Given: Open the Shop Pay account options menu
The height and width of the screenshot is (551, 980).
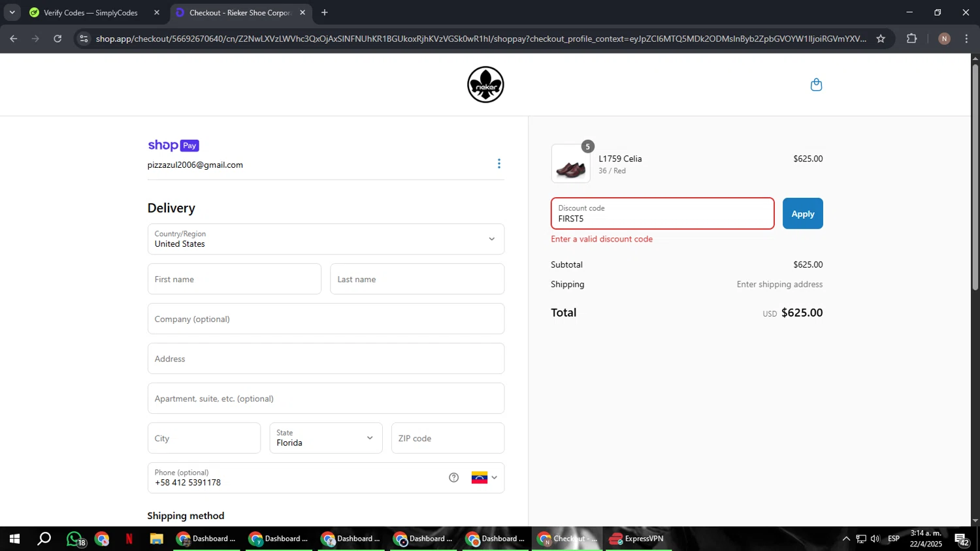Looking at the screenshot, I should coord(499,164).
